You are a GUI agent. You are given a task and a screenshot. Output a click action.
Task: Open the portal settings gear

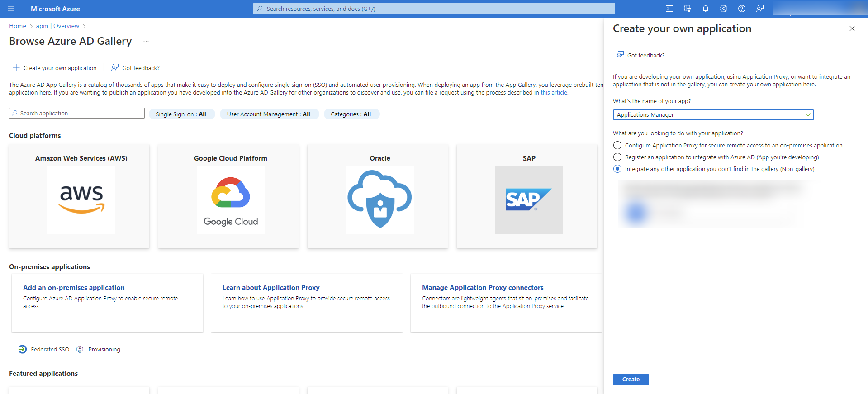pyautogui.click(x=724, y=9)
